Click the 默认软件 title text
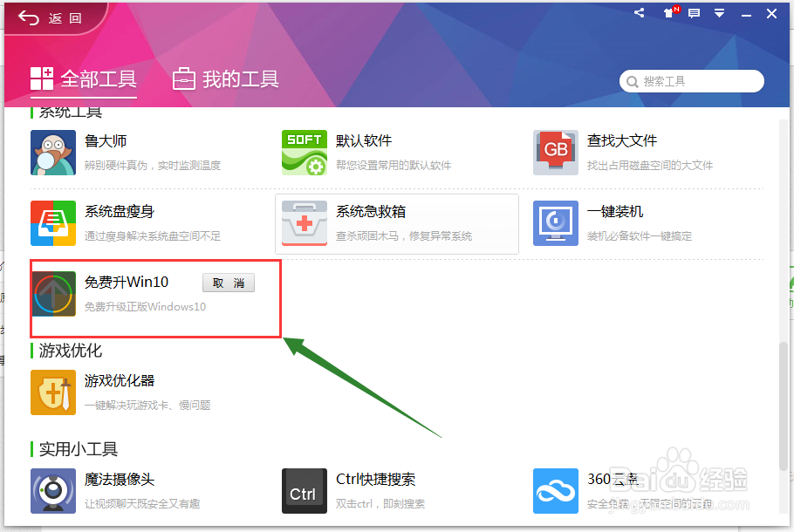Viewport: 794px width, 532px height. click(364, 140)
